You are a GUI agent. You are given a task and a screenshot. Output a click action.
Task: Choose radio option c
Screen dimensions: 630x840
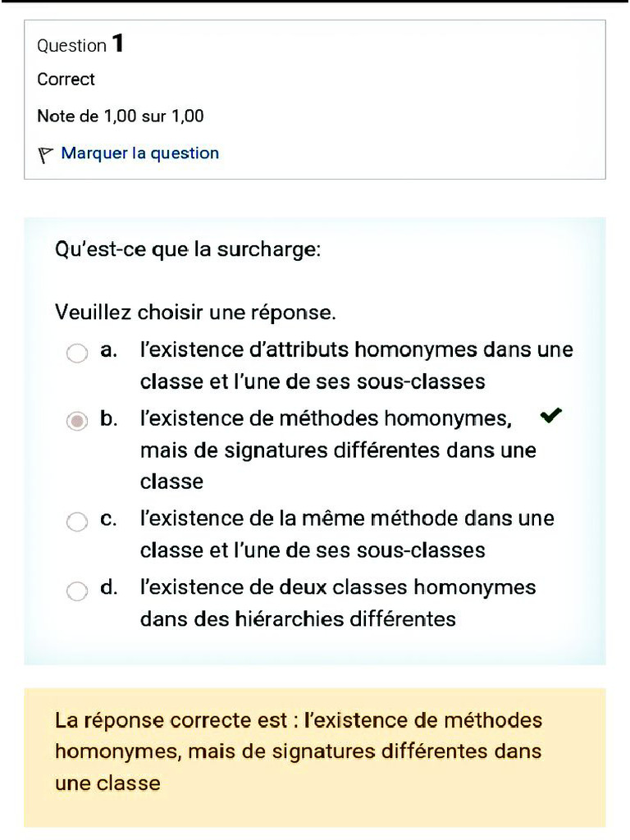click(x=76, y=522)
